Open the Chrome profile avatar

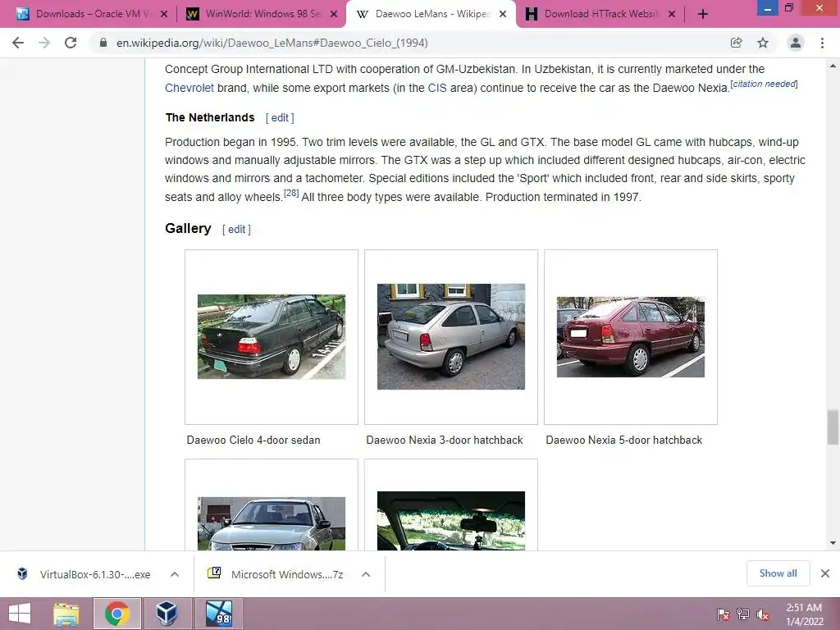click(x=796, y=43)
